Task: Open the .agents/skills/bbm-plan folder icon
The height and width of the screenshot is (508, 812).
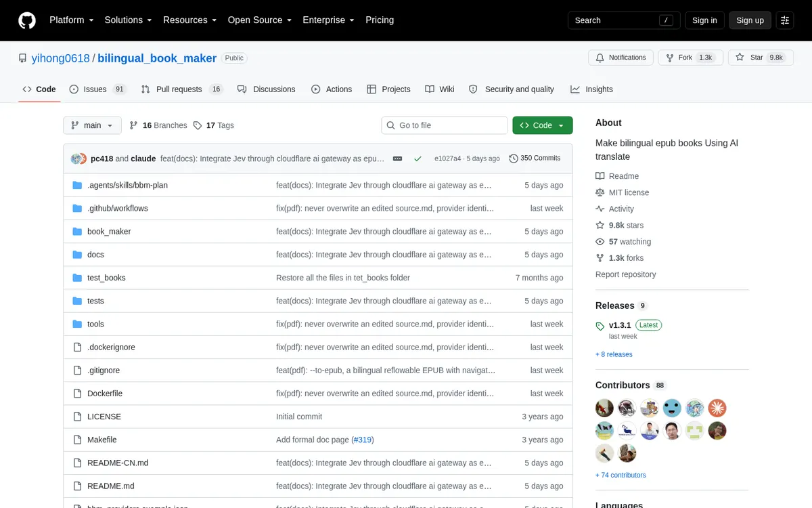Action: click(77, 185)
